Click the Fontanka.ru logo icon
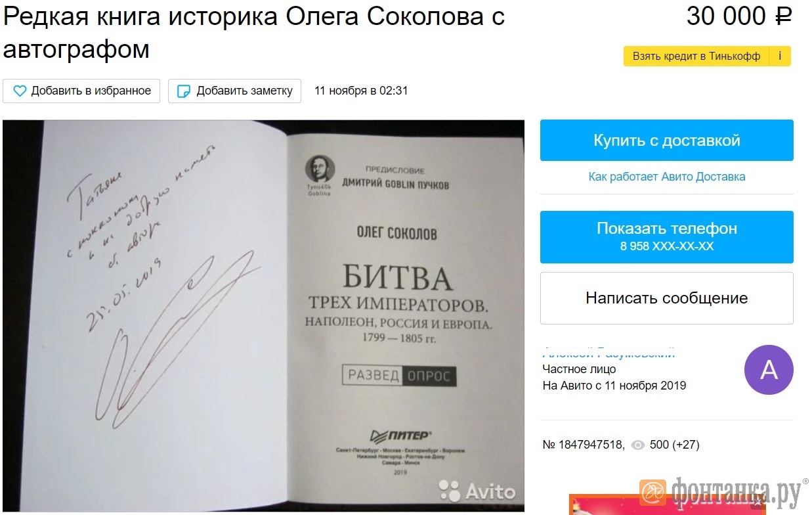This screenshot has width=812, height=515. 653,491
